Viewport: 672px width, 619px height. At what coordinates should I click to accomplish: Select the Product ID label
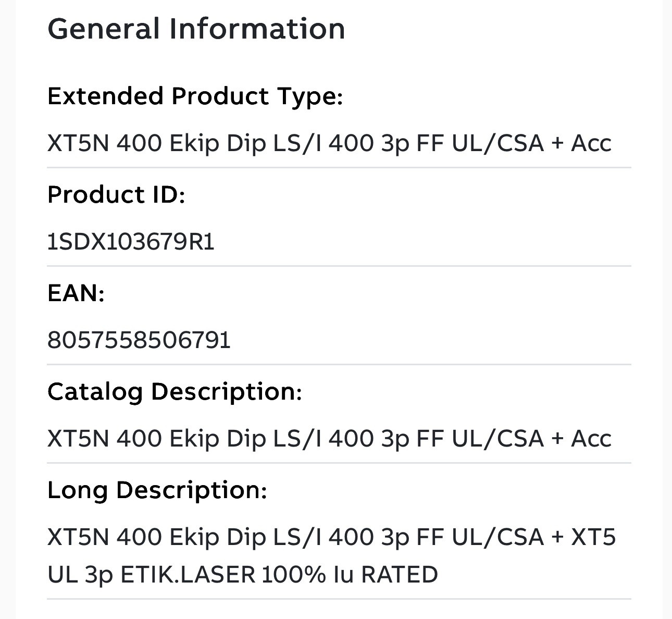(x=116, y=195)
